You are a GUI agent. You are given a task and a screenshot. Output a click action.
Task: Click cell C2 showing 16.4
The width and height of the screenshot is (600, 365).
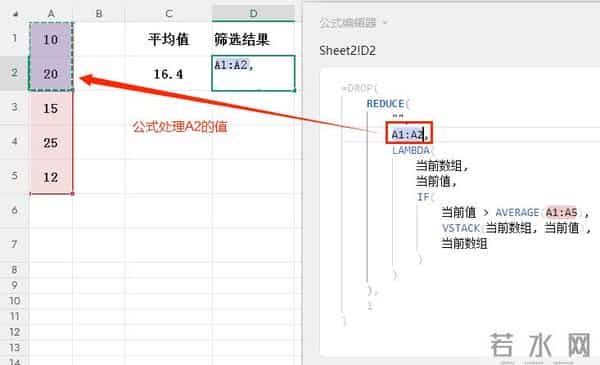point(169,74)
